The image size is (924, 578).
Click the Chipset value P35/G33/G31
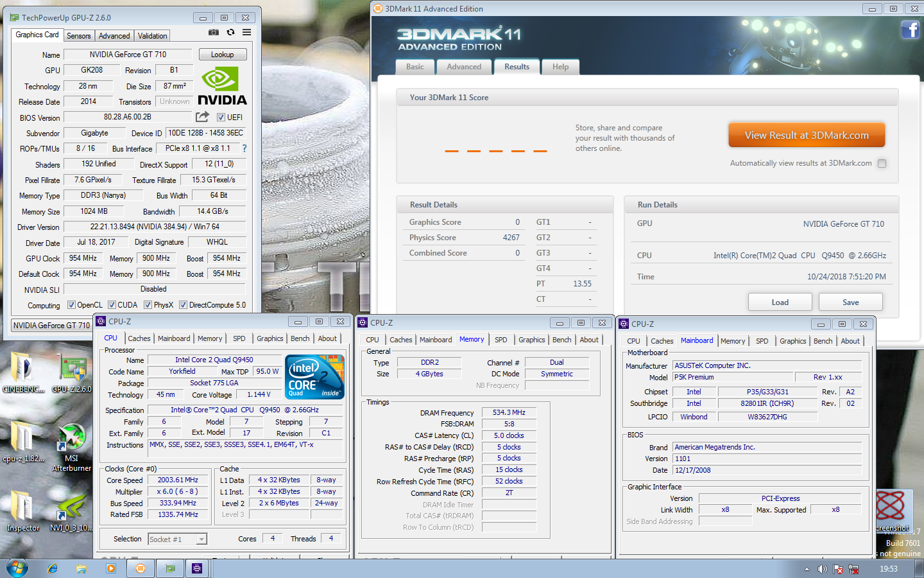click(767, 392)
